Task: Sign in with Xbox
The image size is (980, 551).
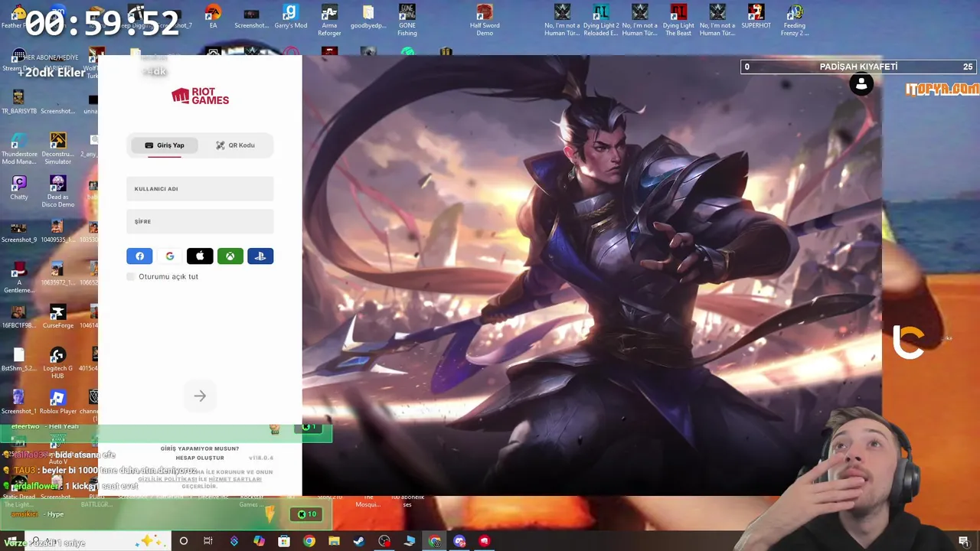Action: click(x=230, y=256)
